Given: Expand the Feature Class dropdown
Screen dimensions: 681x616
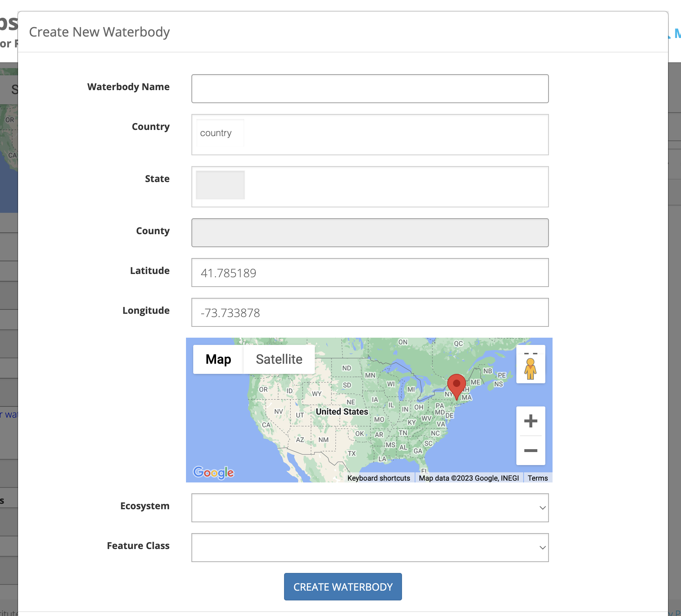Looking at the screenshot, I should pyautogui.click(x=370, y=548).
